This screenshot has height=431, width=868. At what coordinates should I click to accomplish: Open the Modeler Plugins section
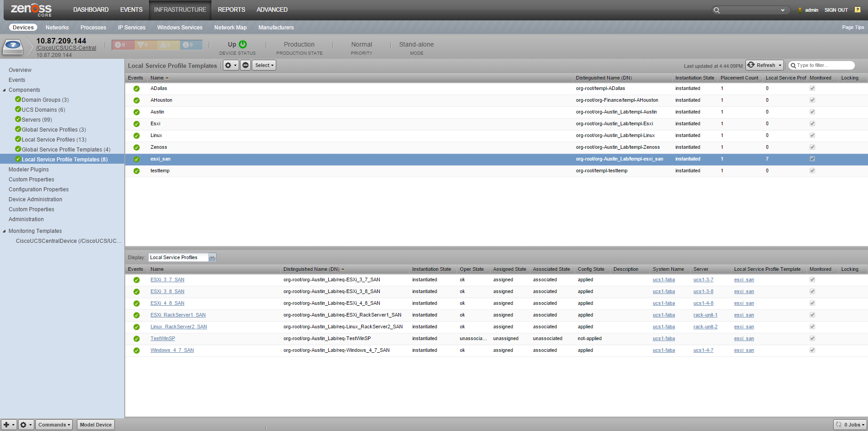28,170
